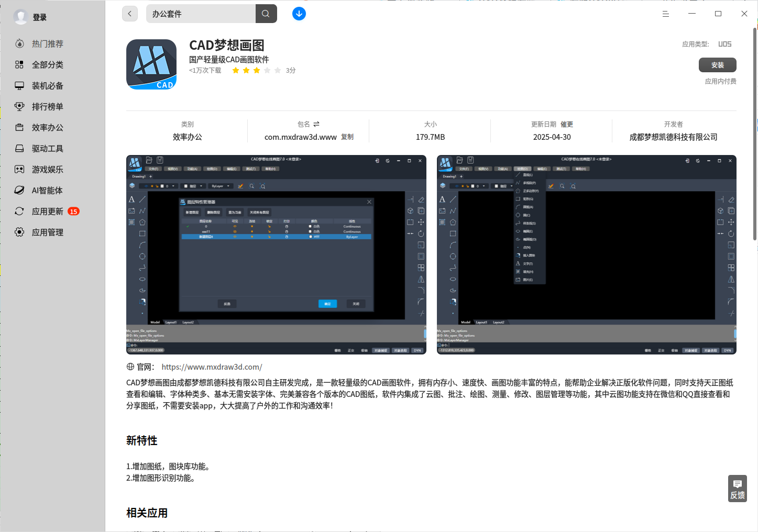Image resolution: width=758 pixels, height=532 pixels.
Task: Click the 效率办公 category value
Action: pos(188,137)
